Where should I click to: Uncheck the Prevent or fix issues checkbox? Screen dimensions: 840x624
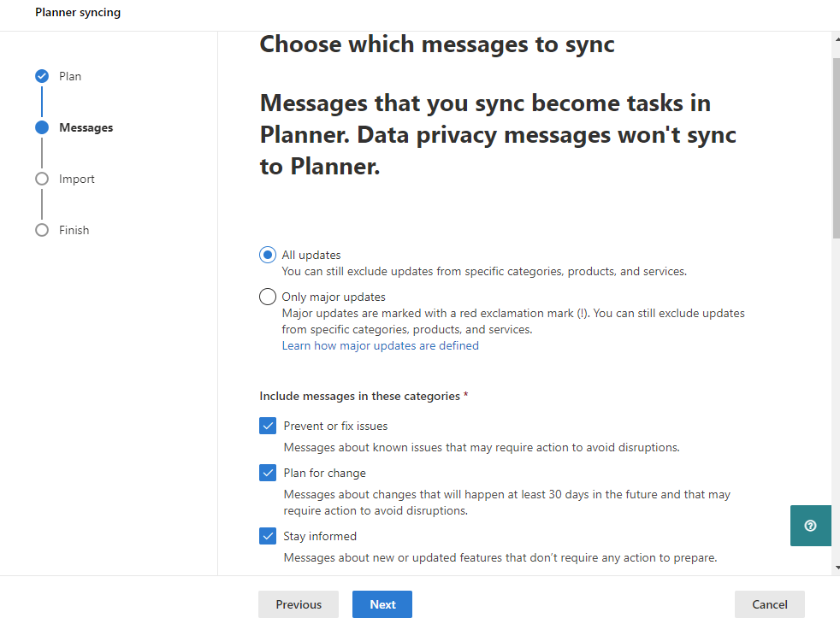pyautogui.click(x=268, y=426)
